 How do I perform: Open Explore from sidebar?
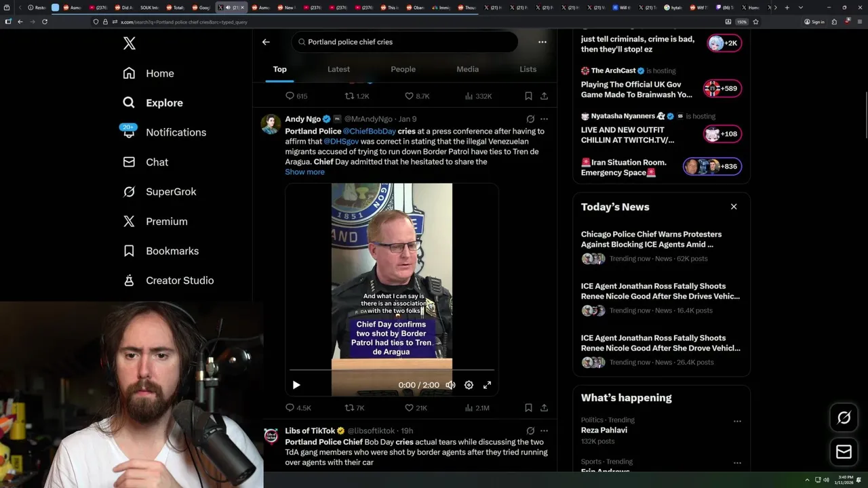[153, 103]
